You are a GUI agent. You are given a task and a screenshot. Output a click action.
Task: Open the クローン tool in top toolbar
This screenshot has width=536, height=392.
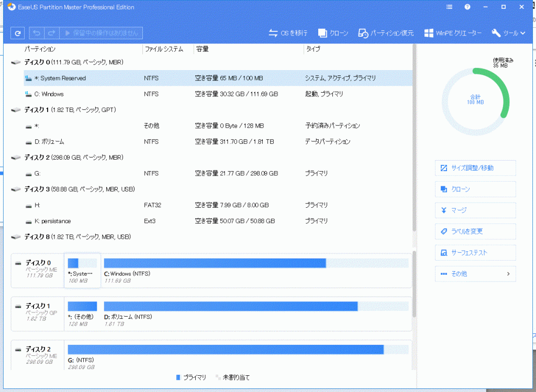click(333, 33)
